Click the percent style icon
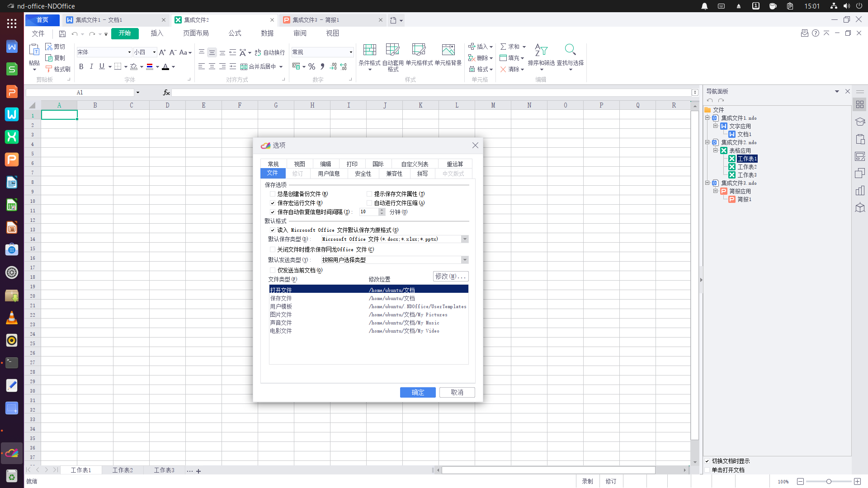Viewport: 868px width, 488px height. 312,66
